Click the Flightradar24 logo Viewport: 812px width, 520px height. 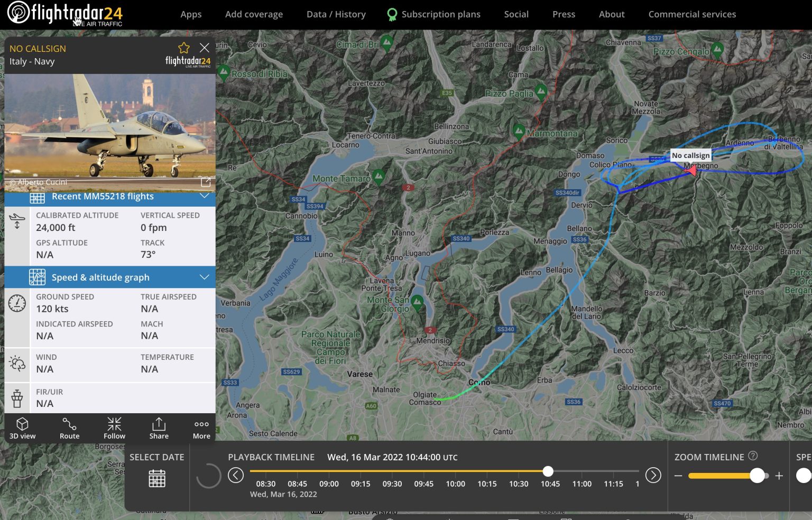tap(63, 14)
